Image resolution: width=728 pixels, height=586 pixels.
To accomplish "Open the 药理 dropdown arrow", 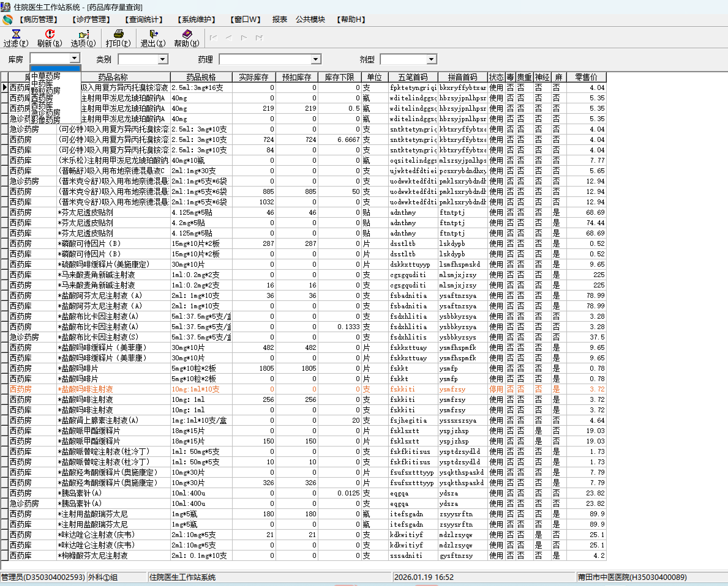I will 316,59.
